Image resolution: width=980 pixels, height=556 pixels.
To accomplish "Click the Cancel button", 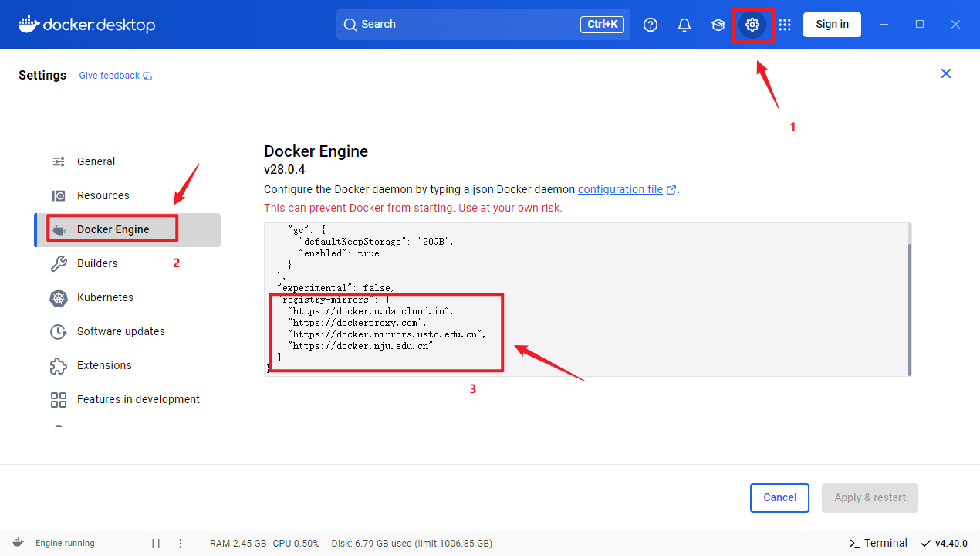I will (x=779, y=498).
